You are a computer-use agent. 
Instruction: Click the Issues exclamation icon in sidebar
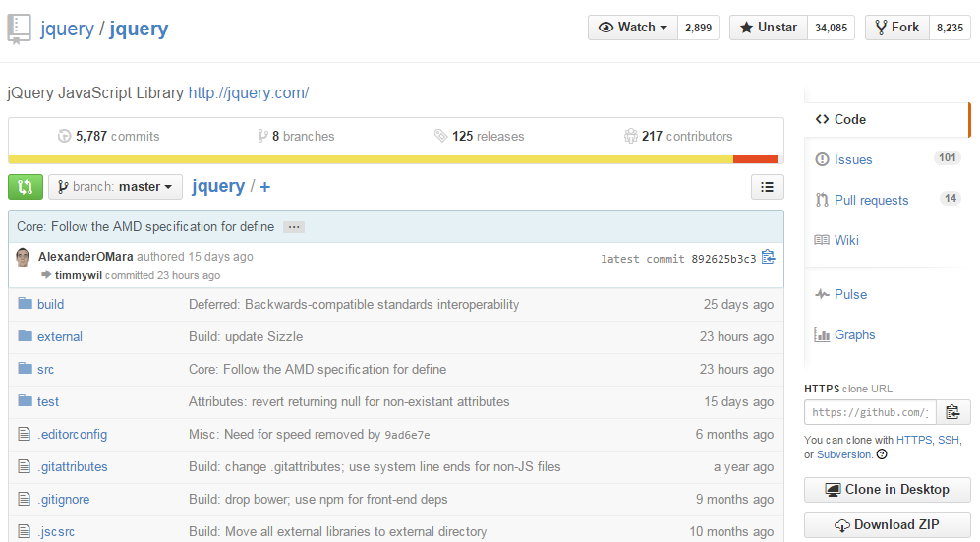point(822,159)
